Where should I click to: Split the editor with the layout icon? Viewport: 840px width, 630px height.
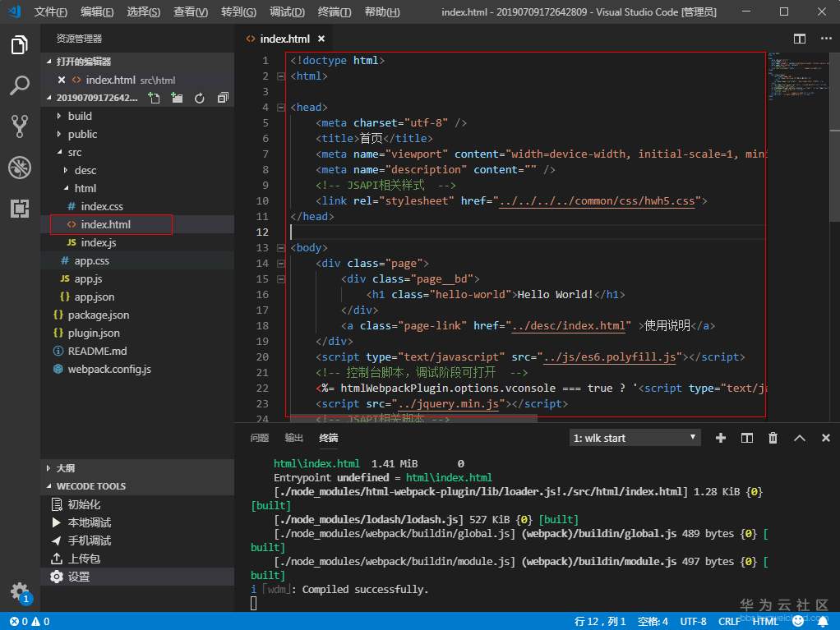coord(799,39)
